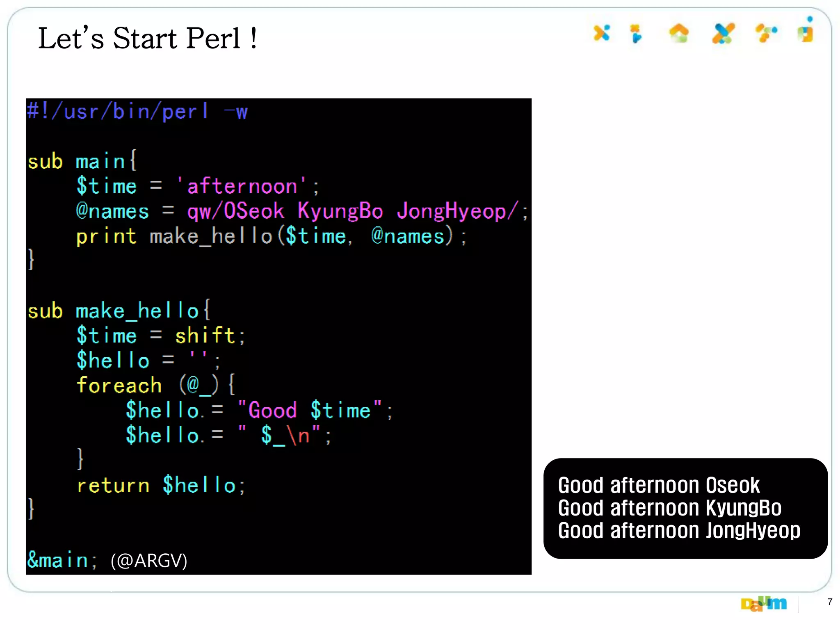The width and height of the screenshot is (840, 630).
Task: Click the 'afternoon' string literal
Action: point(242,186)
